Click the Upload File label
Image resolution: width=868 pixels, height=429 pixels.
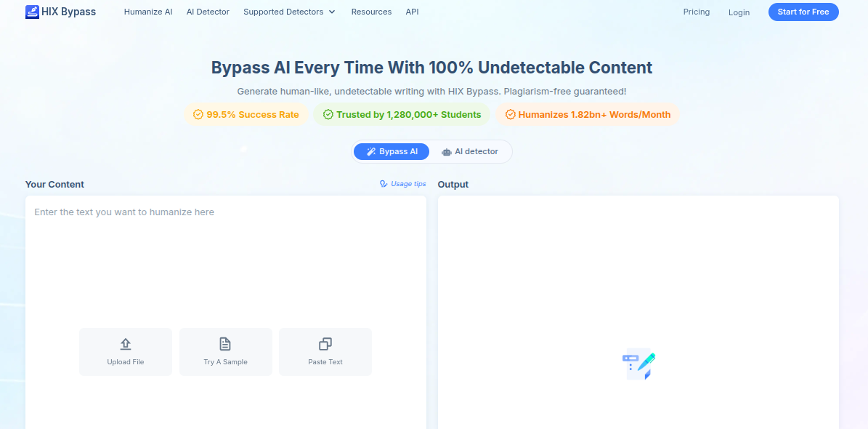(126, 362)
